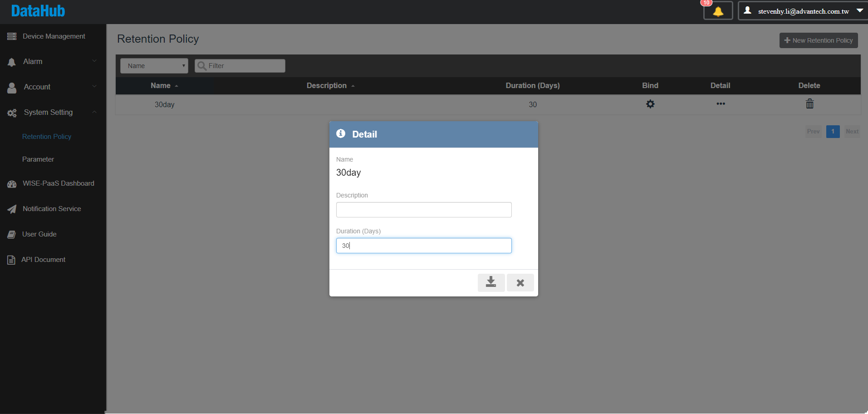Click the user profile icon

[x=747, y=10]
